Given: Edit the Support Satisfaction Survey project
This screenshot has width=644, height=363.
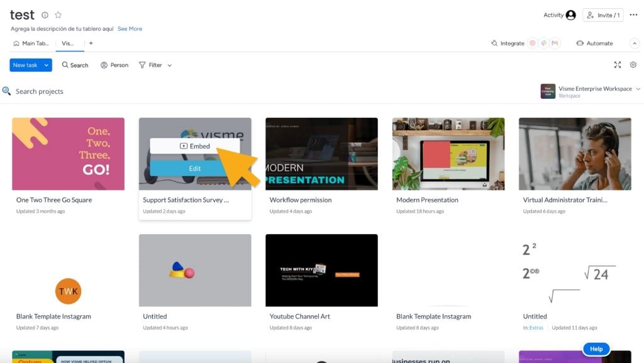Looking at the screenshot, I should tap(194, 168).
